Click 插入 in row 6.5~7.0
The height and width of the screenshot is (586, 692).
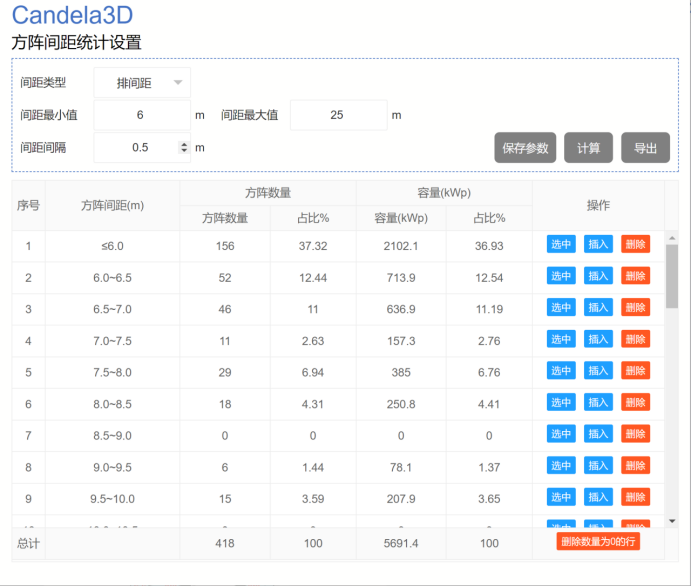point(598,307)
